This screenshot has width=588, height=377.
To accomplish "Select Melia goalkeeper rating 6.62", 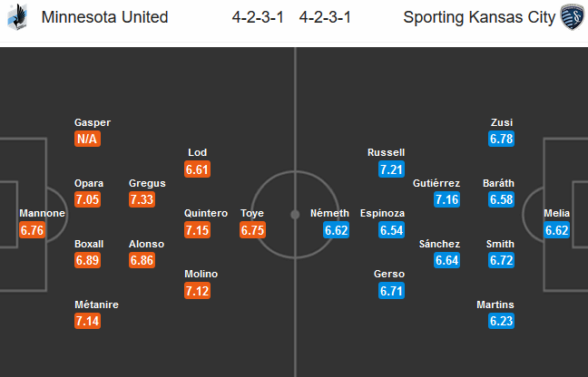I will tap(557, 230).
